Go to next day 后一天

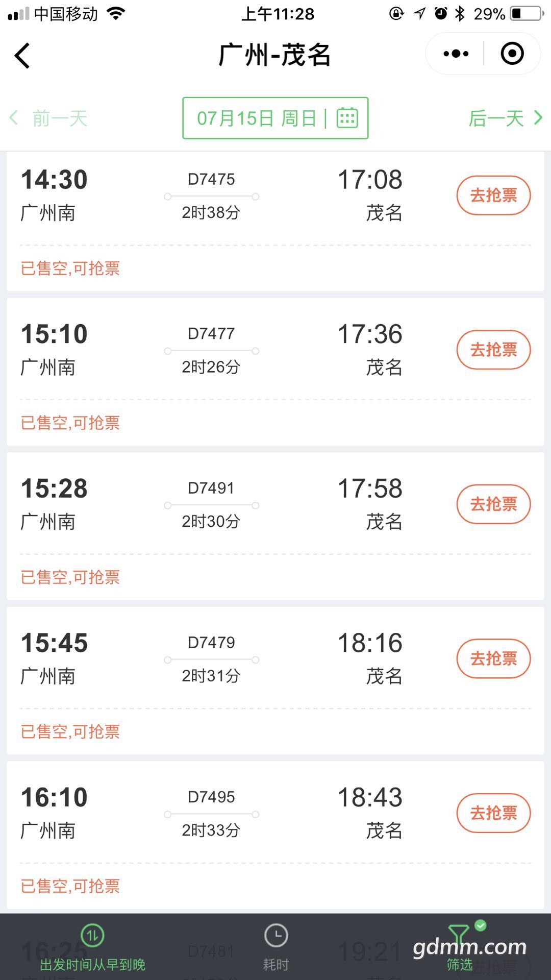[505, 118]
